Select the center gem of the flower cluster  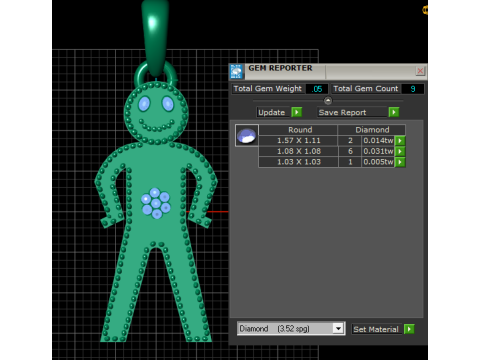click(x=156, y=203)
